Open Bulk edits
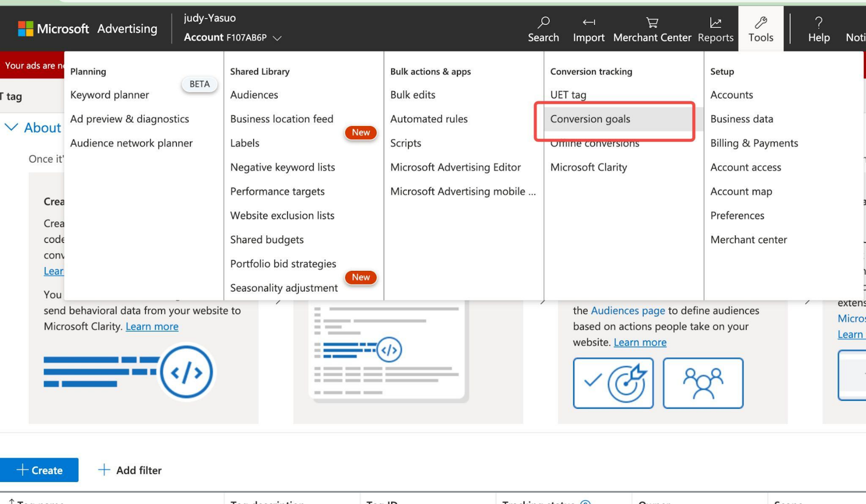 point(412,95)
